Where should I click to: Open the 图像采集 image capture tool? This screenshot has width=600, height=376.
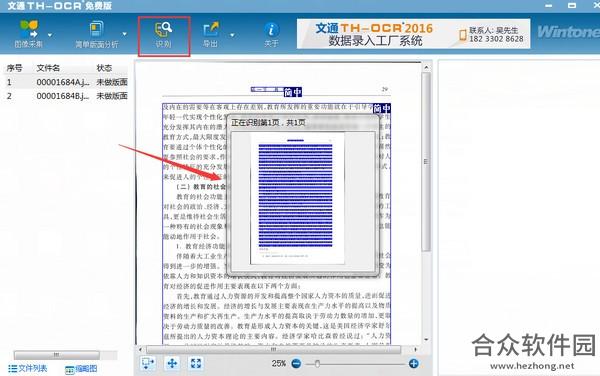29,34
